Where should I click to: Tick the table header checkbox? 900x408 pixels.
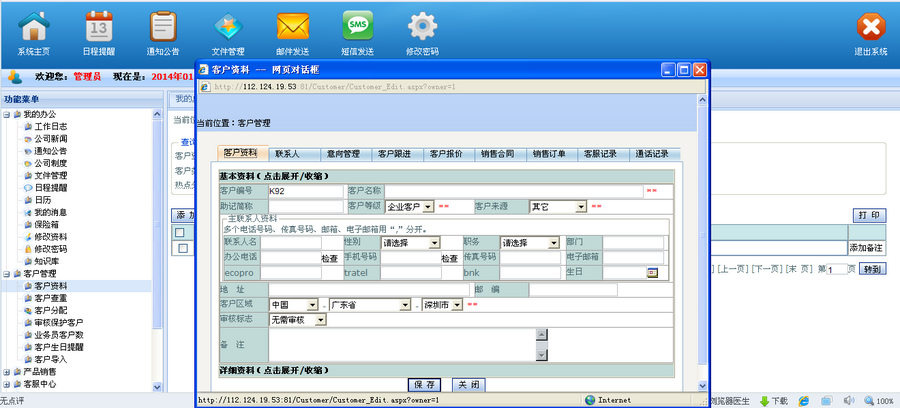(180, 232)
